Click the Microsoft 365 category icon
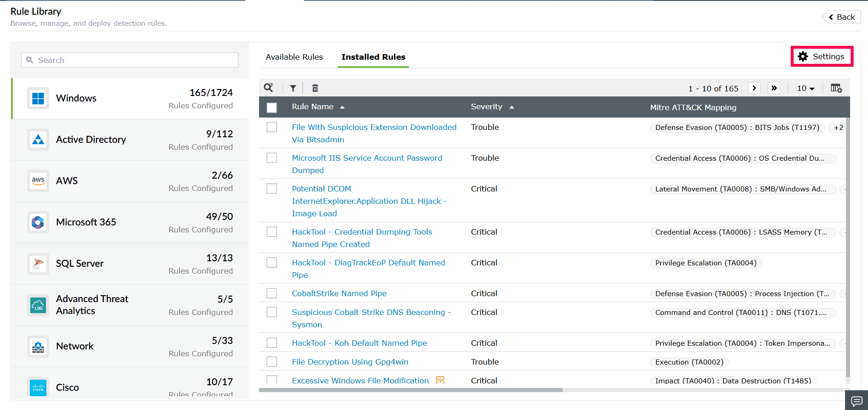 [x=38, y=222]
